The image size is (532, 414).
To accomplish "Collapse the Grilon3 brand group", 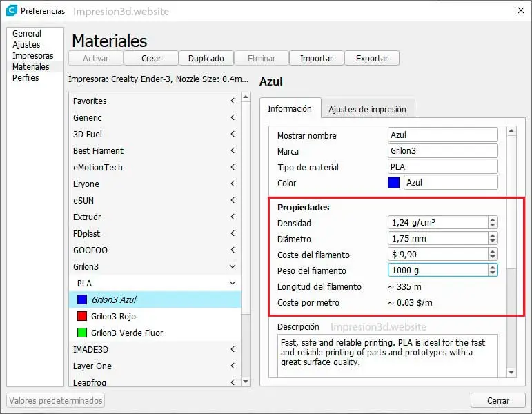I will (233, 266).
